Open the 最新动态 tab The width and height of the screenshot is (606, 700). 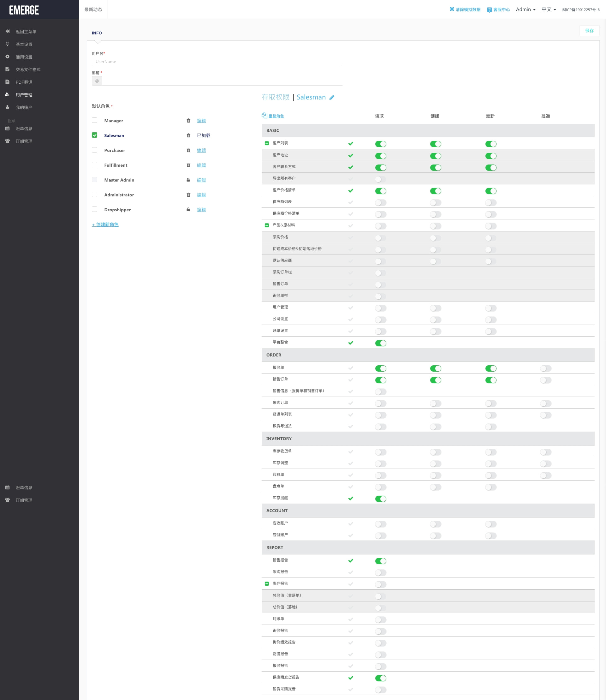click(x=93, y=9)
